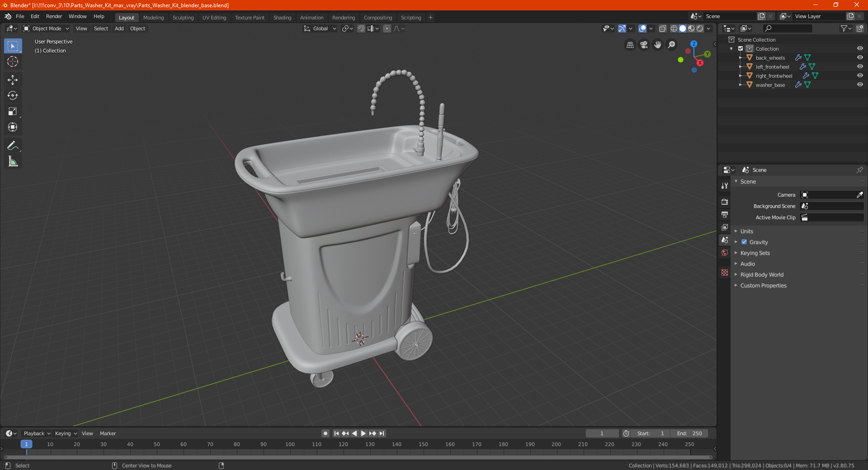Hide left_frontwheel in viewport
The height and width of the screenshot is (470, 868).
860,66
